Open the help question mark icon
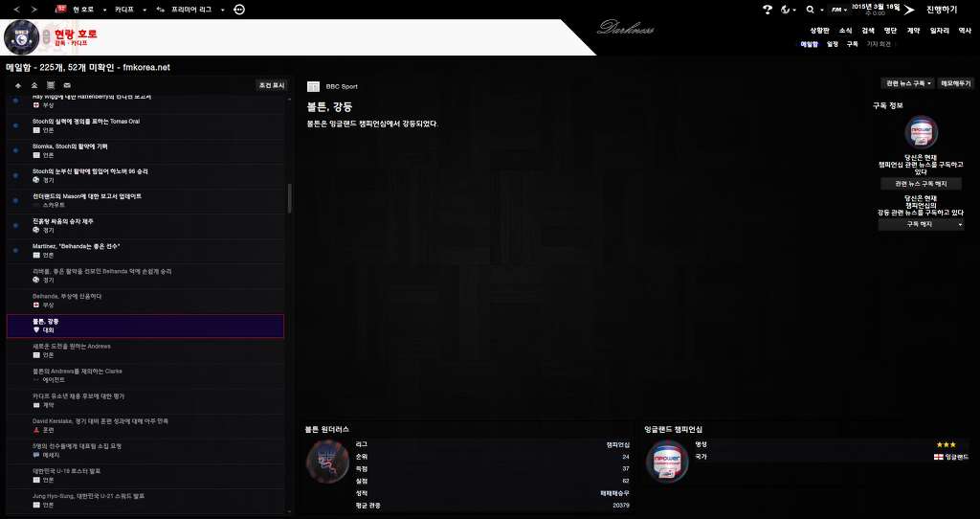Image resolution: width=980 pixels, height=519 pixels. coord(767,9)
